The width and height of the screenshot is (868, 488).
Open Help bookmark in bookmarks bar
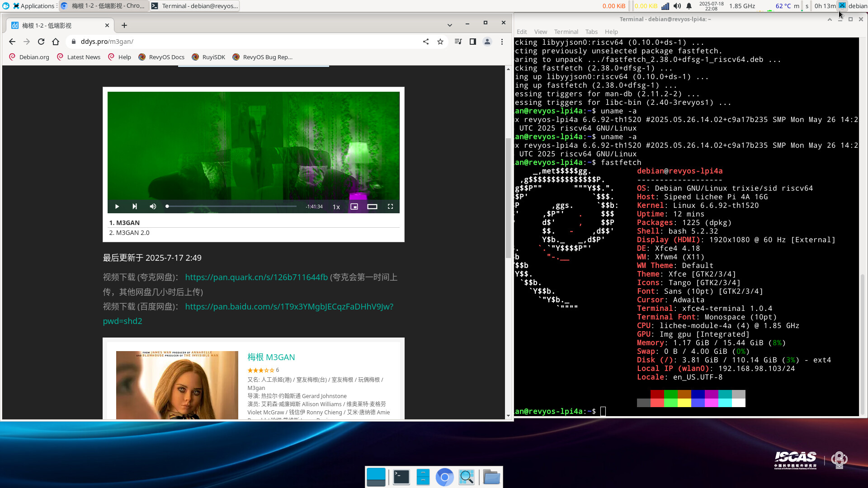click(120, 57)
